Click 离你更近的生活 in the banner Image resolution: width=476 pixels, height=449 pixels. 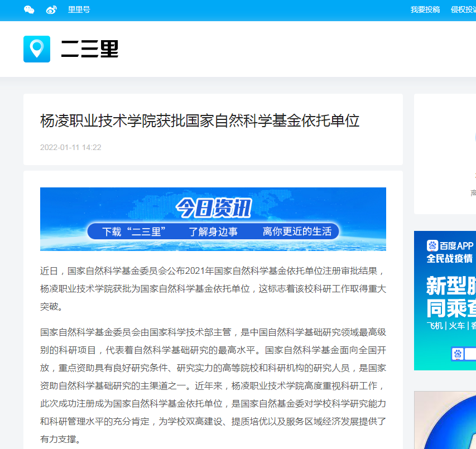click(297, 231)
